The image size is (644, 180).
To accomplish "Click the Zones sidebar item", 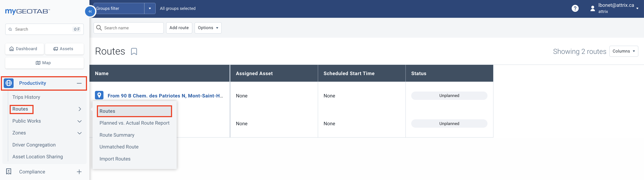I will coord(19,133).
